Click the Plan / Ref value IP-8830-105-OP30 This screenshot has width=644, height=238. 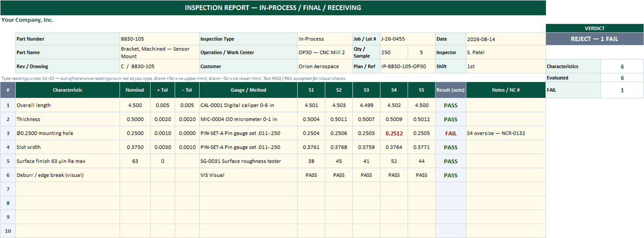[407, 66]
